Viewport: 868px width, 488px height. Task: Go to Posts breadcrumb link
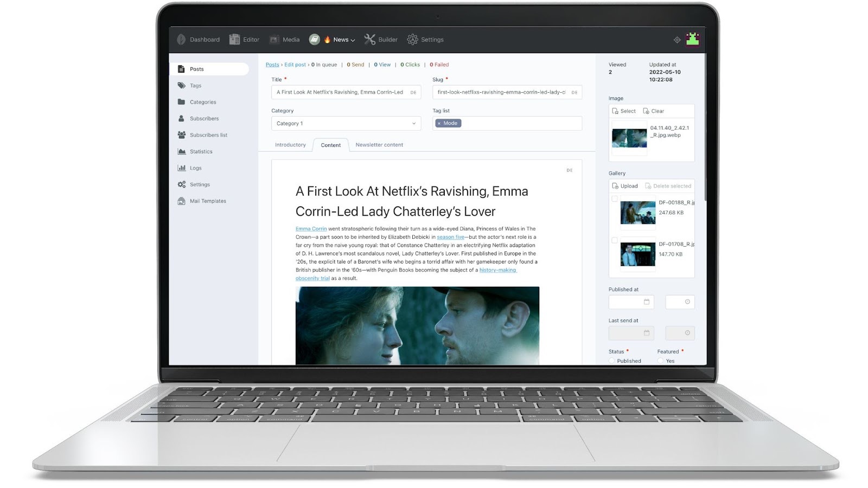pos(272,65)
